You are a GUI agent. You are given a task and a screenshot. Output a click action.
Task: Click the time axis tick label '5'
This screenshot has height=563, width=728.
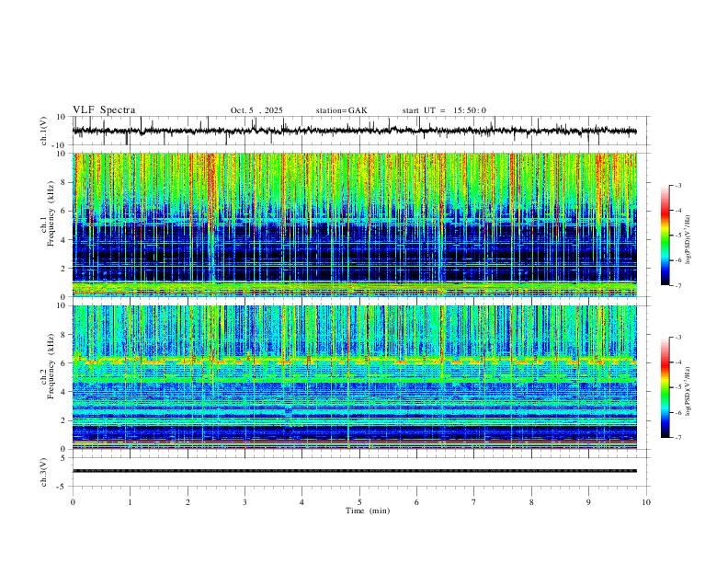click(x=359, y=502)
